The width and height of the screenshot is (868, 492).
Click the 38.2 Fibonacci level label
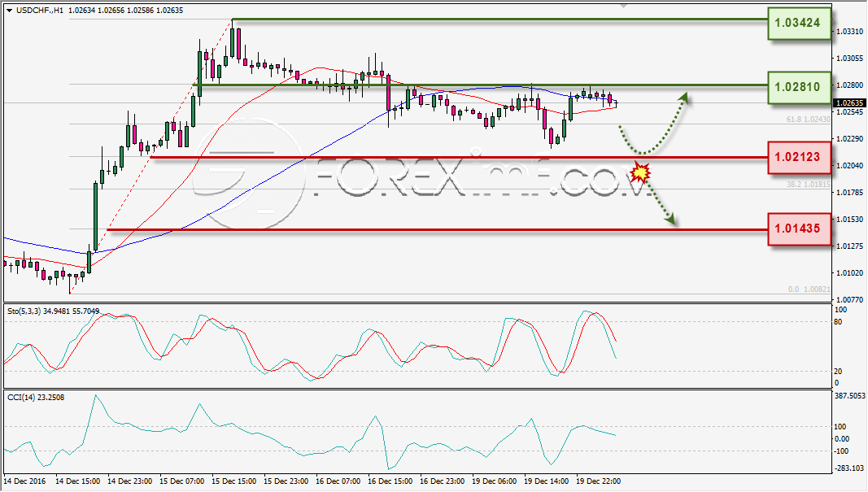[x=809, y=185]
